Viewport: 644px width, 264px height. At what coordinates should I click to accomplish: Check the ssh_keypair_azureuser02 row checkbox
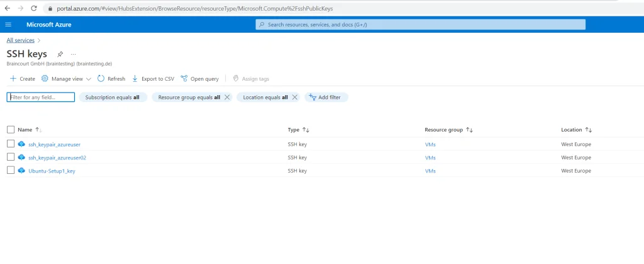tap(11, 157)
